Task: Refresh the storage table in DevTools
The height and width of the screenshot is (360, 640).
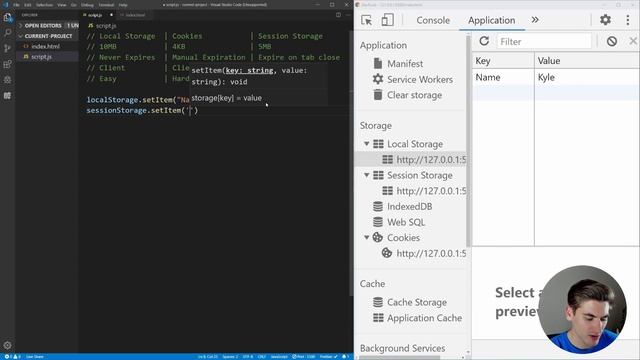Action: [484, 41]
